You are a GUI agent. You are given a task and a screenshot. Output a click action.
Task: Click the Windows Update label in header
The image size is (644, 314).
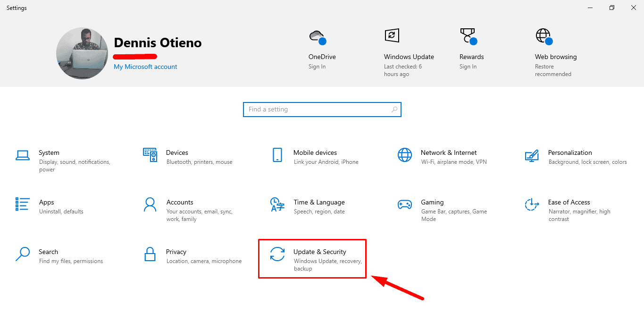(x=409, y=57)
